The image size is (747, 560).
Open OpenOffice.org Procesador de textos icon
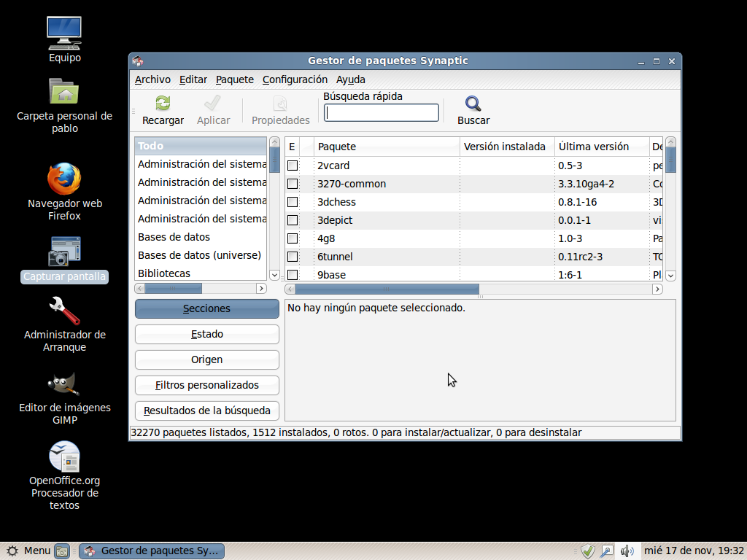pos(64,456)
